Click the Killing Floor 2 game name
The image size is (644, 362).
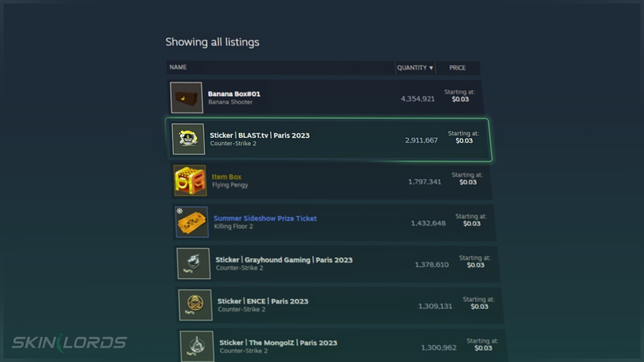(x=233, y=226)
